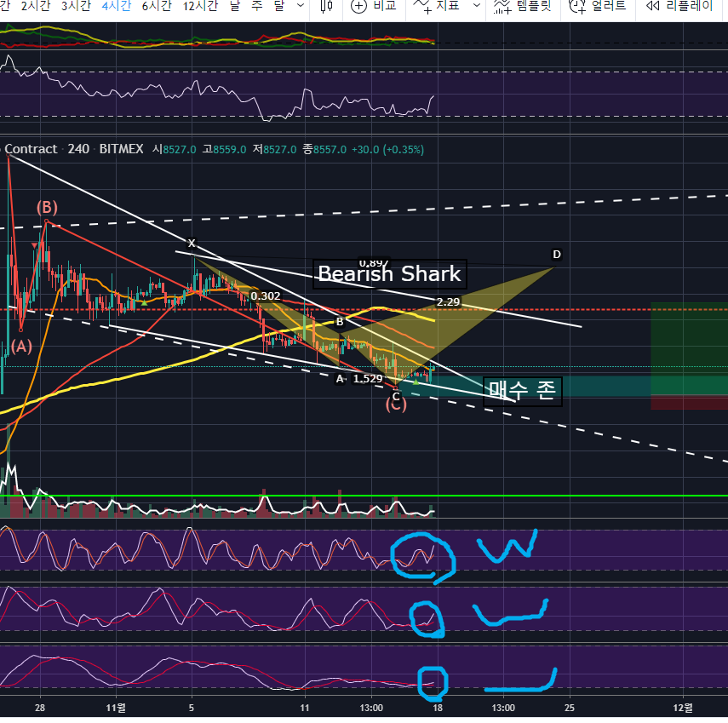Select the 날 daily interval

click(235, 6)
